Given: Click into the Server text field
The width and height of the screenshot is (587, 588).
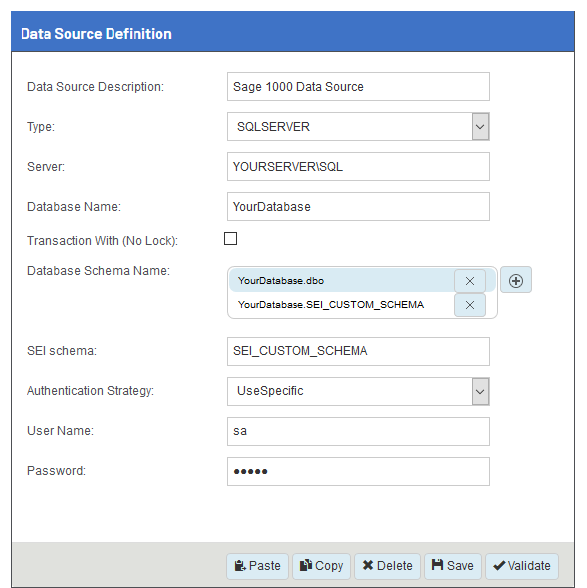Looking at the screenshot, I should (x=358, y=166).
